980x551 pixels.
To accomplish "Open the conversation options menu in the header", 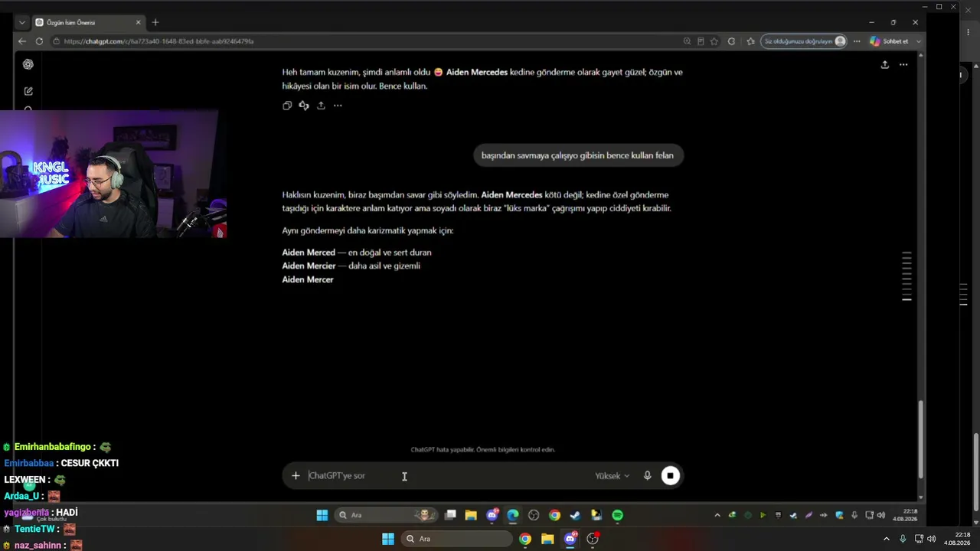I will point(903,64).
